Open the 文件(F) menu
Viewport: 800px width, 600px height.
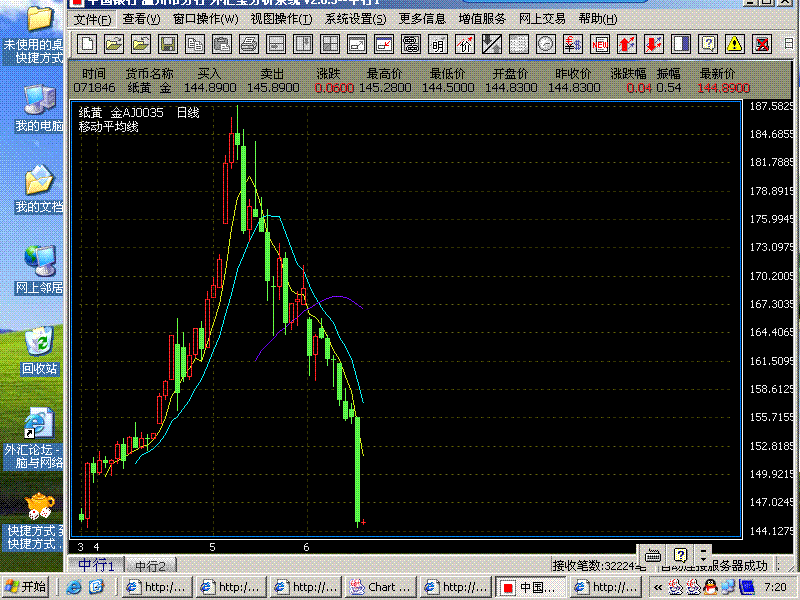point(92,19)
